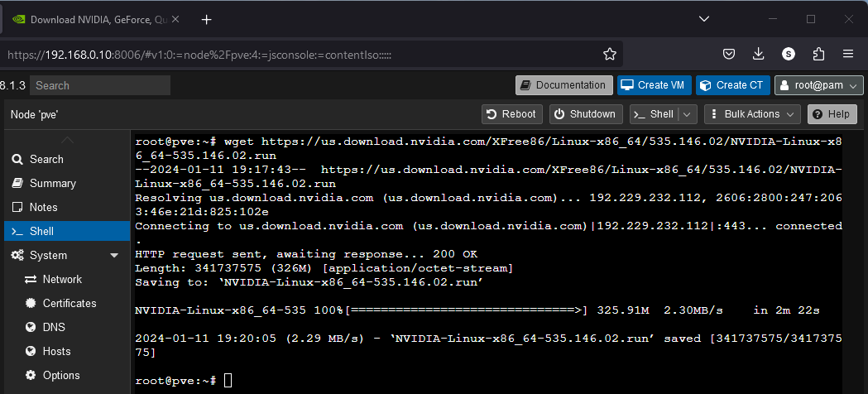The image size is (868, 394).
Task: Open the Documentation button
Action: [564, 85]
